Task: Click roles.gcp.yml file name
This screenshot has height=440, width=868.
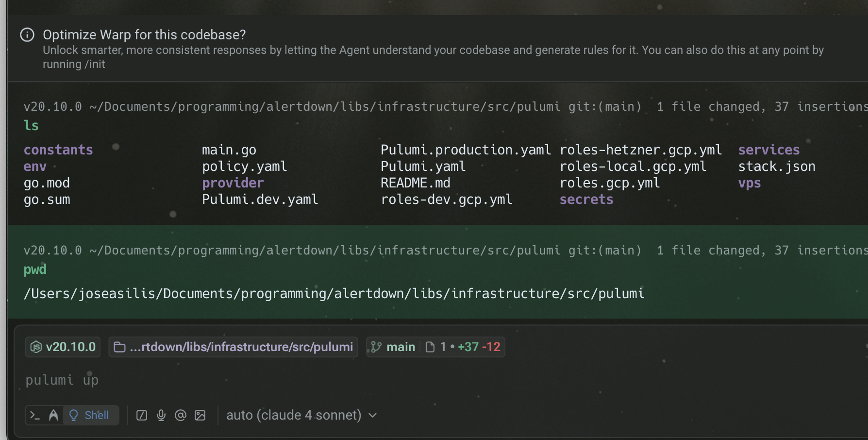Action: point(610,183)
